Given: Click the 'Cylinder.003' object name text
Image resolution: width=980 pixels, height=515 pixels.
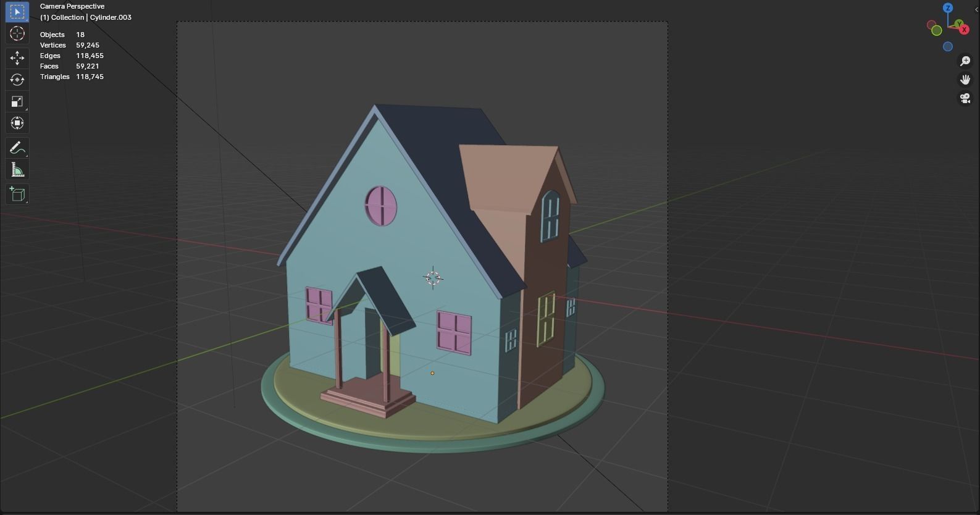Looking at the screenshot, I should click(111, 17).
